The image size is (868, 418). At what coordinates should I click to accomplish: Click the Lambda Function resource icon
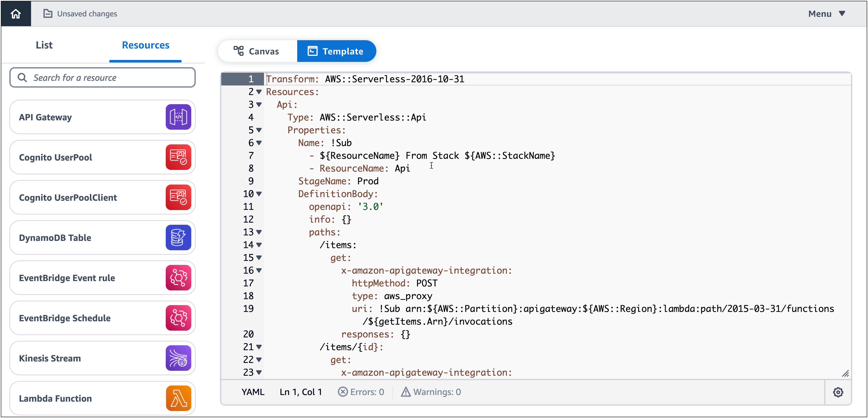pyautogui.click(x=178, y=398)
